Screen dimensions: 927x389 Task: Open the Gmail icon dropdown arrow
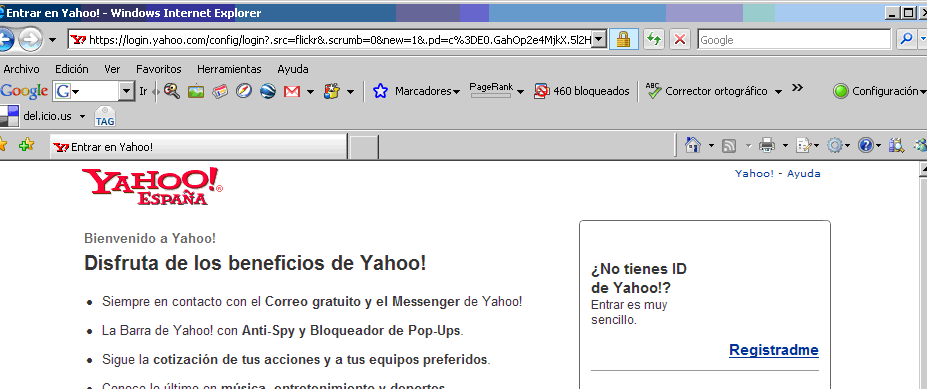click(x=310, y=92)
